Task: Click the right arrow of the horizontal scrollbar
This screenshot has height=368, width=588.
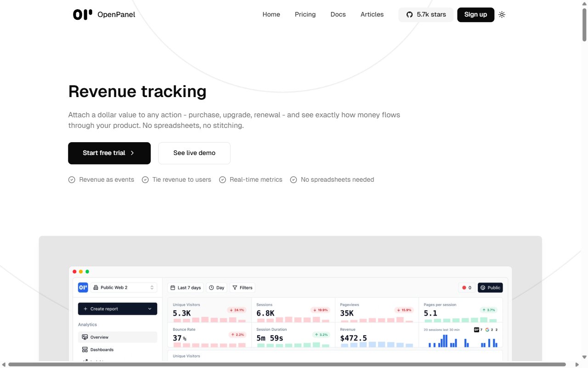Action: coord(577,364)
